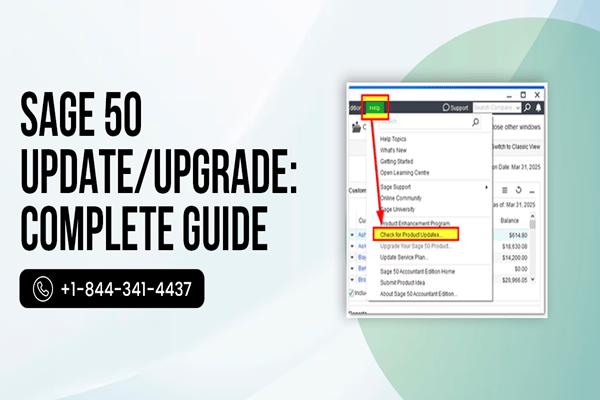Viewport: 600px width, 400px height.
Task: Click the $18,630.08 balance cell
Action: coord(515,246)
